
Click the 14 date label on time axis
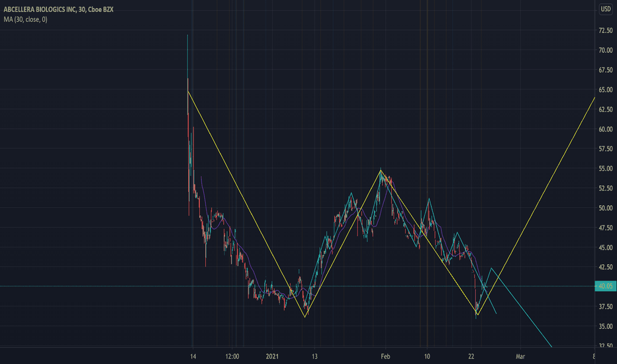tap(193, 357)
